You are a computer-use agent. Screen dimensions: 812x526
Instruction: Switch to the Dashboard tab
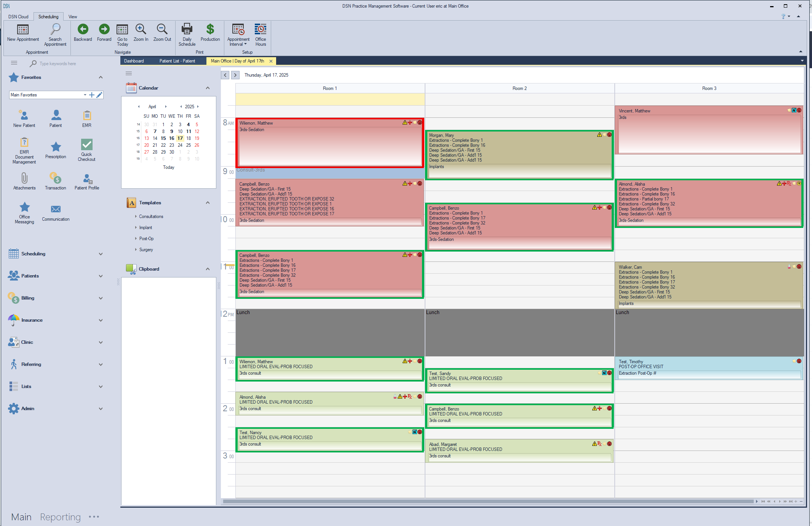134,61
